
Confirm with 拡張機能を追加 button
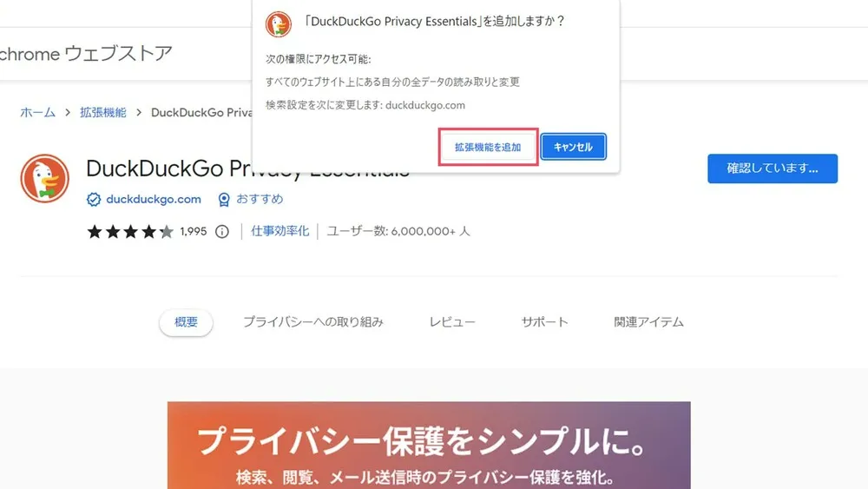[x=488, y=147]
